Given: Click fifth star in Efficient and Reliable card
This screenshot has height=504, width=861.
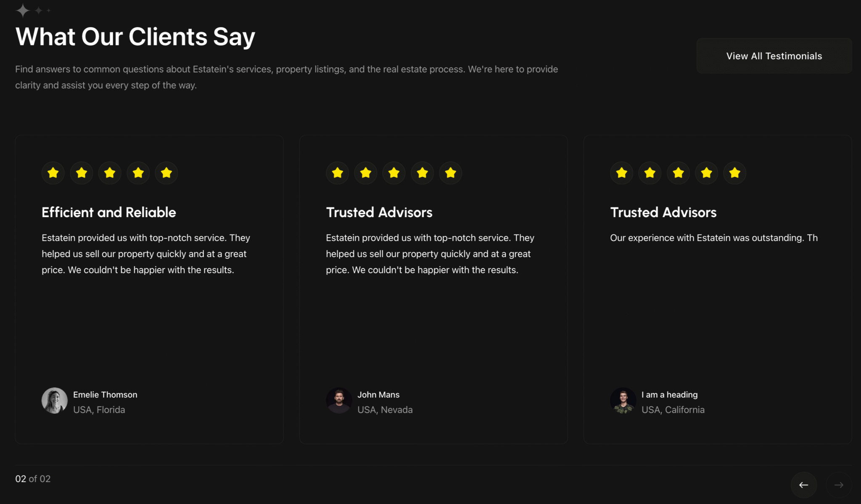Looking at the screenshot, I should click(166, 173).
